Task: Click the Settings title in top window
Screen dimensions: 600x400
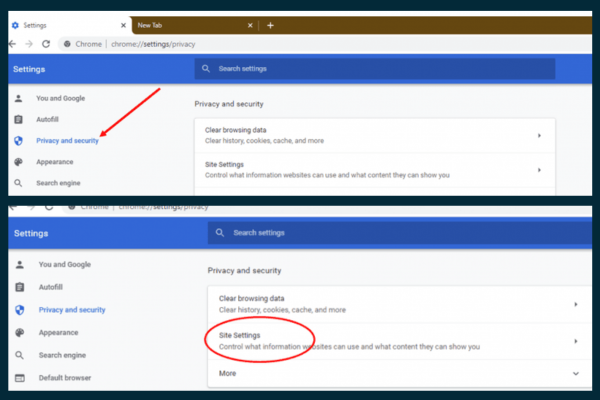Action: pyautogui.click(x=29, y=69)
